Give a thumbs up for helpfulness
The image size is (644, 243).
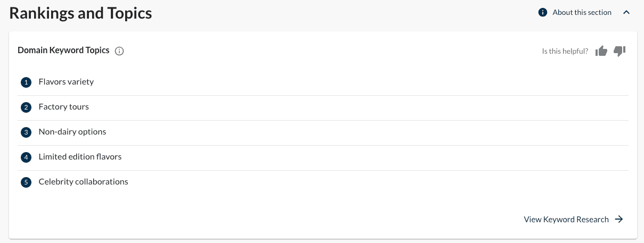tap(601, 51)
